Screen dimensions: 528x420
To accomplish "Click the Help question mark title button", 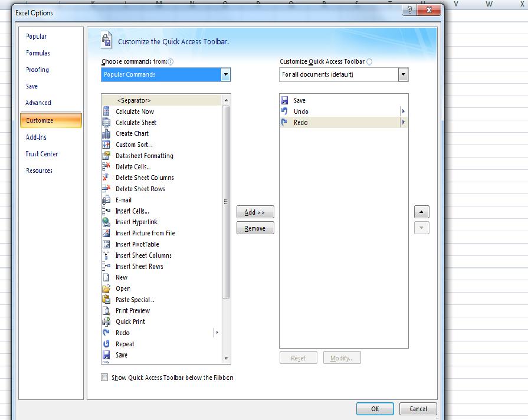I will [x=409, y=10].
